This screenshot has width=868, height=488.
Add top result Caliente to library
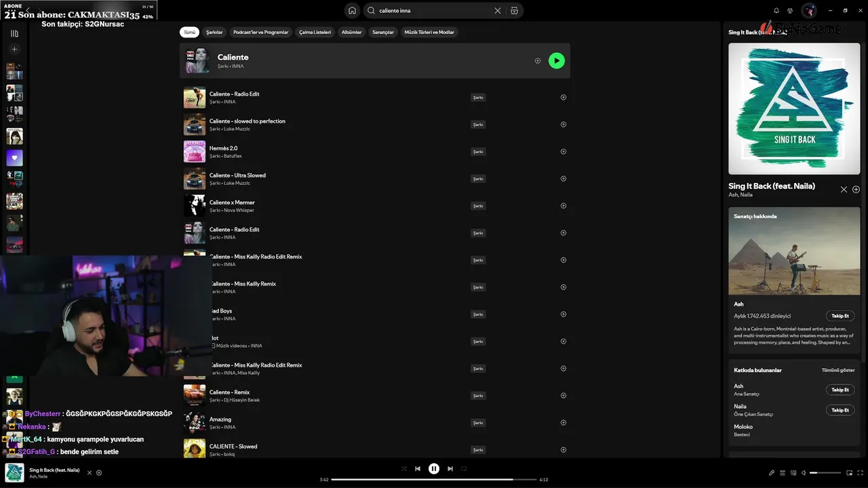[538, 60]
